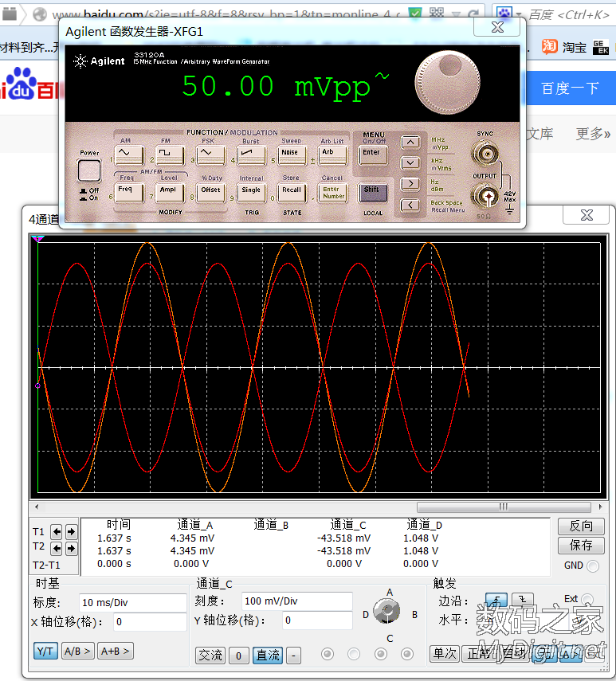The height and width of the screenshot is (681, 616).
Task: Click the menu Enter key
Action: 373,155
